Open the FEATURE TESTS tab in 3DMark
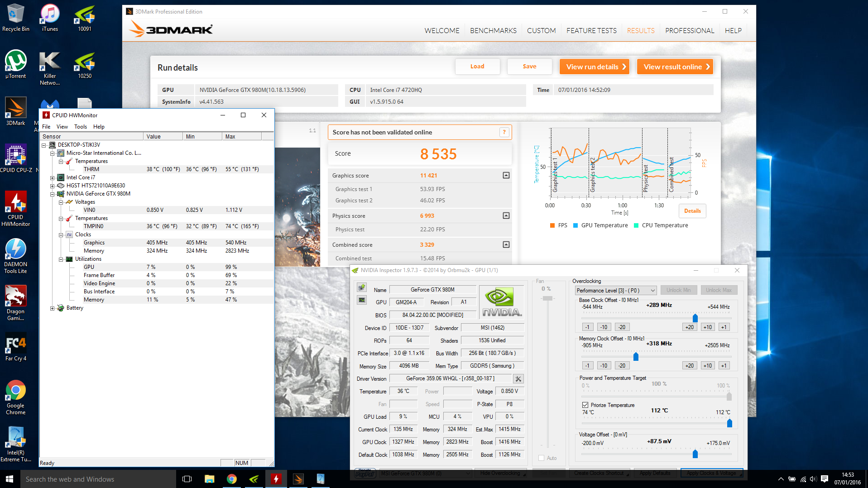Image resolution: width=868 pixels, height=488 pixels. (591, 31)
